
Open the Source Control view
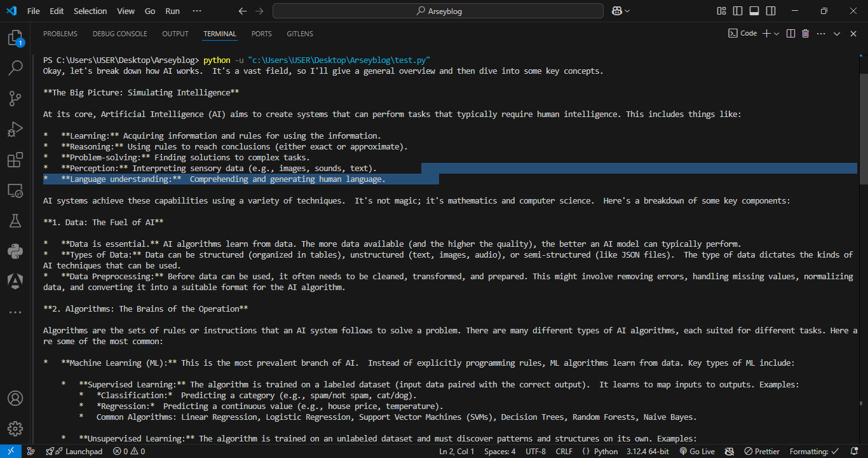point(15,99)
